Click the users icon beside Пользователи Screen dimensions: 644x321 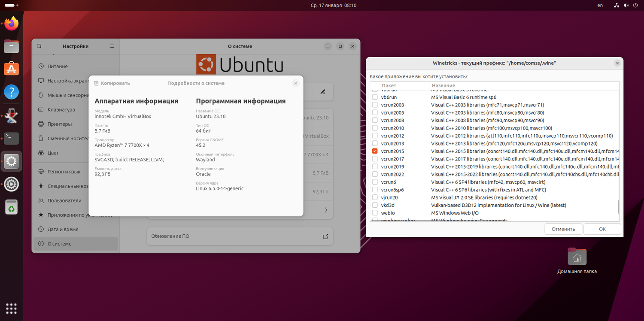41,200
